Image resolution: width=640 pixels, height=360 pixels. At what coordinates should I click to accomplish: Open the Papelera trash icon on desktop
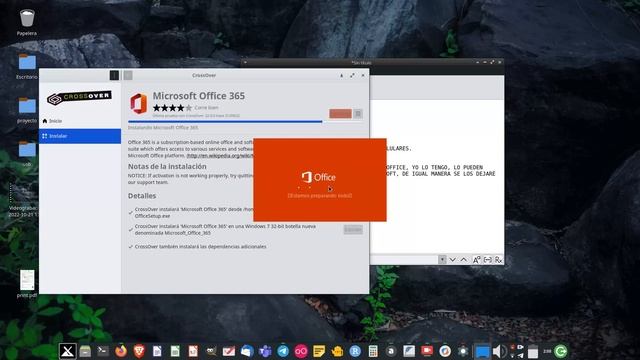27,22
